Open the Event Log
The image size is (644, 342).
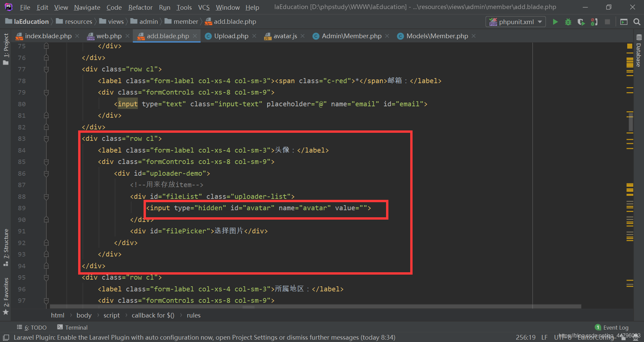[612, 327]
